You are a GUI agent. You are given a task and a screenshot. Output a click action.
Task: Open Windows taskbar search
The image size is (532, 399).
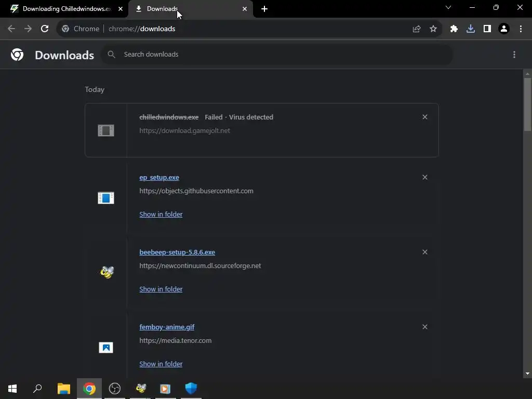(37, 389)
